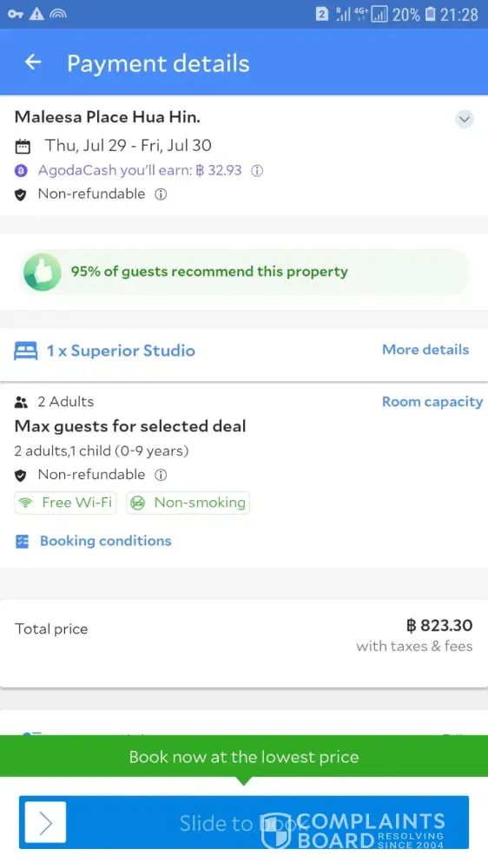Tap the battery indicator in status bar
488x868 pixels.
tap(431, 14)
